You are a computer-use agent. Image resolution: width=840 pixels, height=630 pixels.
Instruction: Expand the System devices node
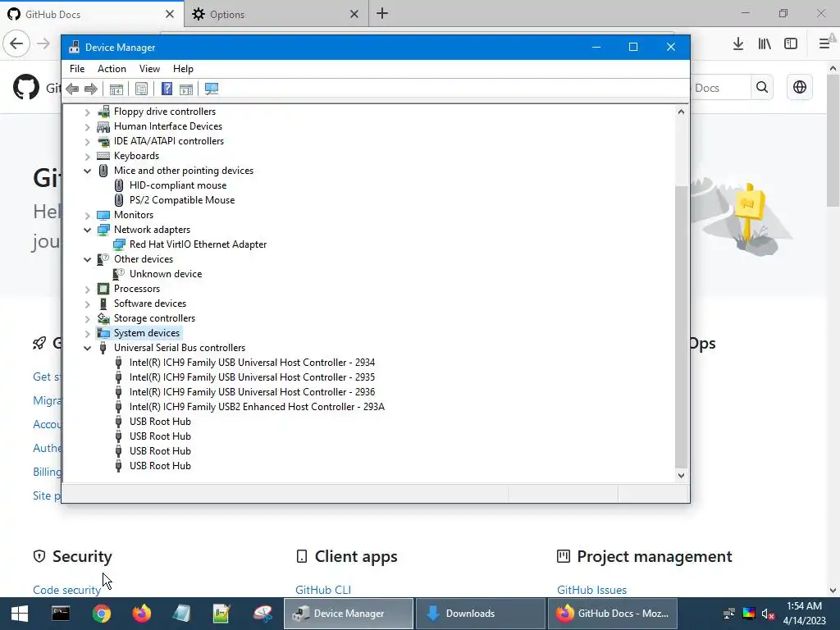87,333
